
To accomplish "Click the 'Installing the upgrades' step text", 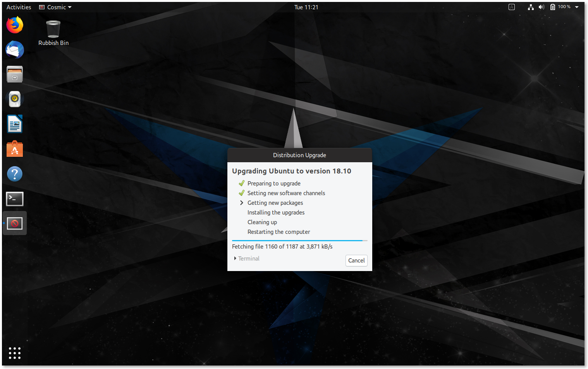I will (276, 212).
